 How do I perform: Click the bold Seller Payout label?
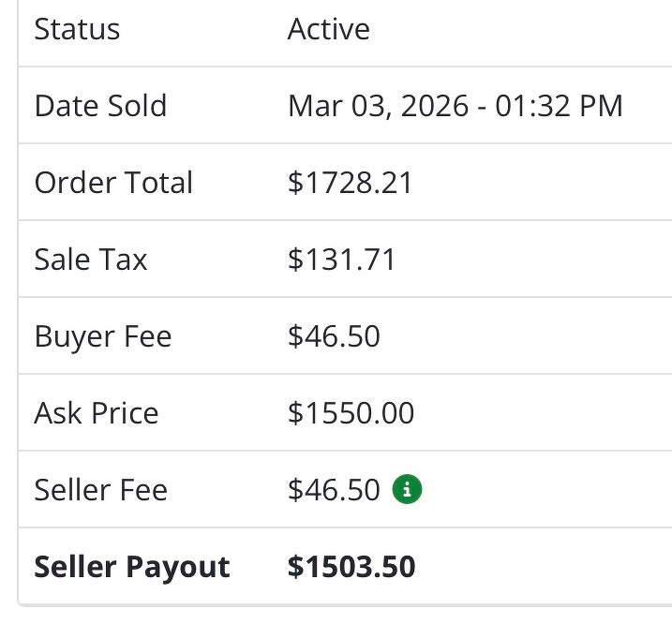point(132,567)
